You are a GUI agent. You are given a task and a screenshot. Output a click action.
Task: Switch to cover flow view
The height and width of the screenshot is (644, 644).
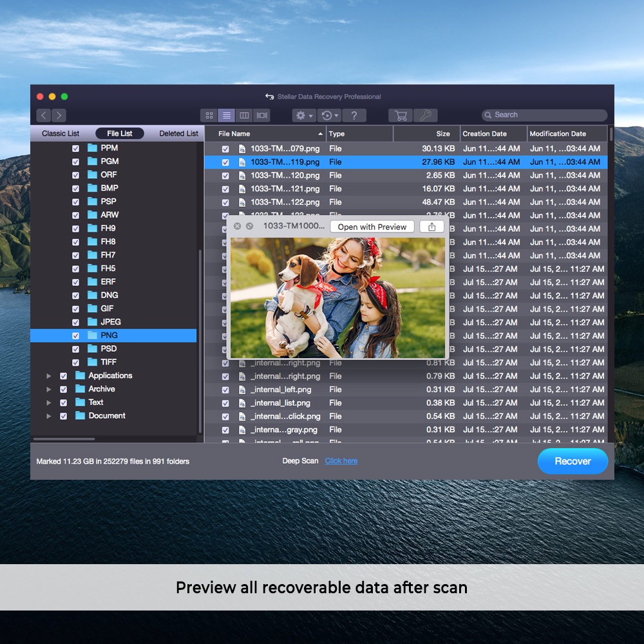coord(261,115)
